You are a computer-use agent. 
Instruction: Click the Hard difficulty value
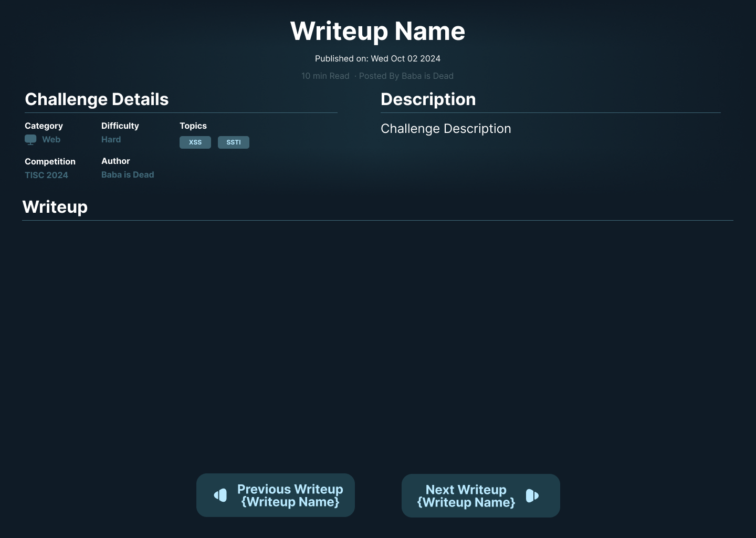point(111,140)
